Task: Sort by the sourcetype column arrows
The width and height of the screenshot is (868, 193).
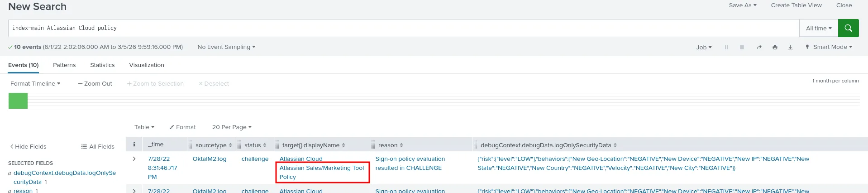Action: click(230, 145)
